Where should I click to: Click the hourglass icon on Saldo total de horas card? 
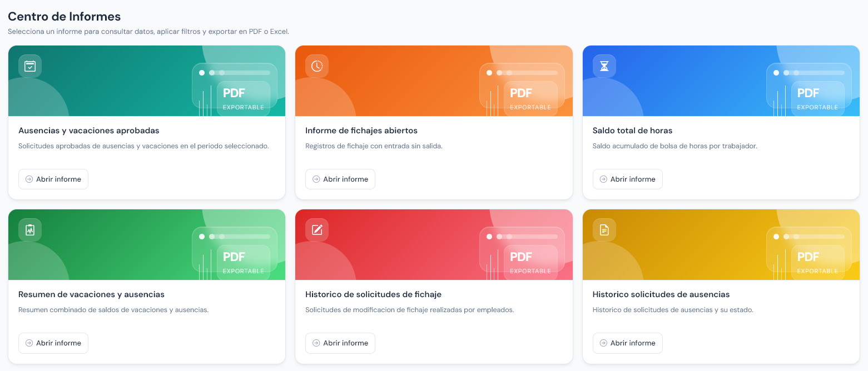tap(604, 66)
